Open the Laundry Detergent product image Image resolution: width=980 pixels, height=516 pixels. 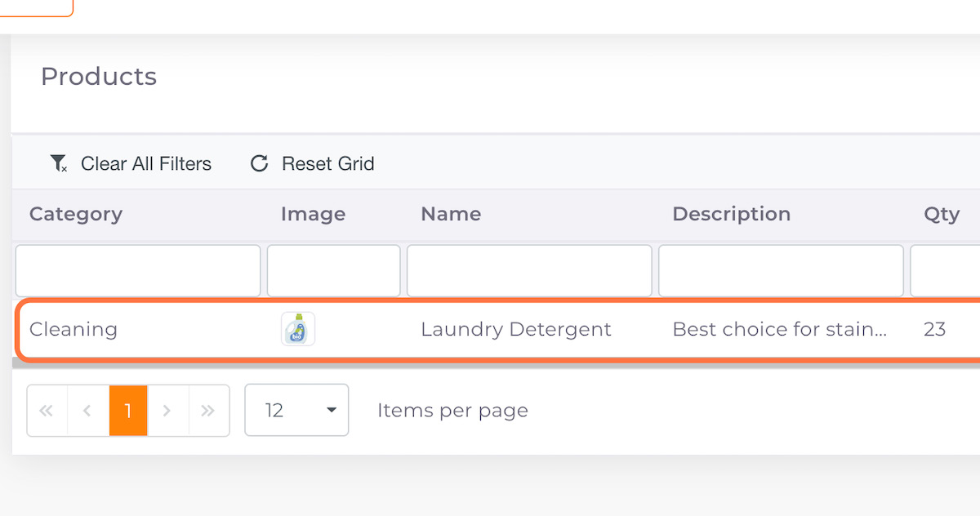pyautogui.click(x=298, y=329)
